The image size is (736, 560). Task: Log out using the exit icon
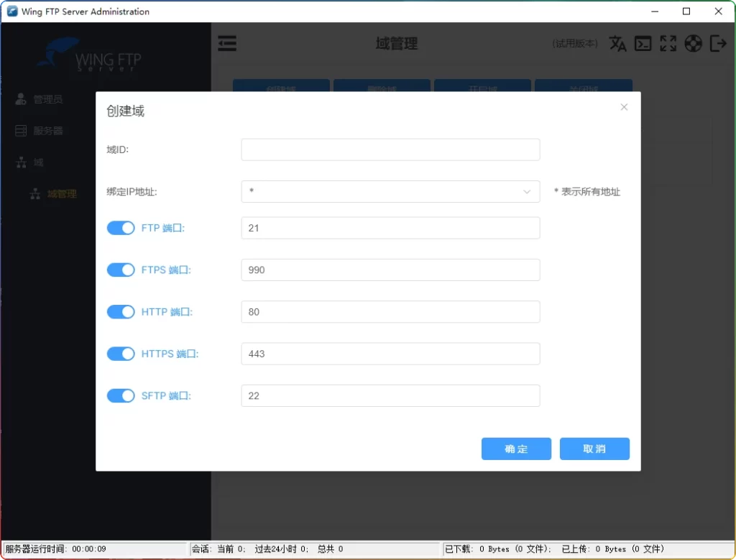[718, 43]
